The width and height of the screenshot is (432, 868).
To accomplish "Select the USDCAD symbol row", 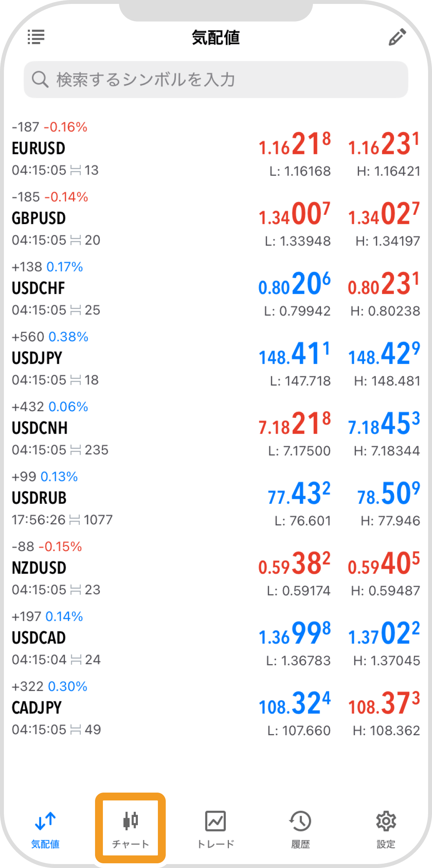I will pyautogui.click(x=118, y=638).
